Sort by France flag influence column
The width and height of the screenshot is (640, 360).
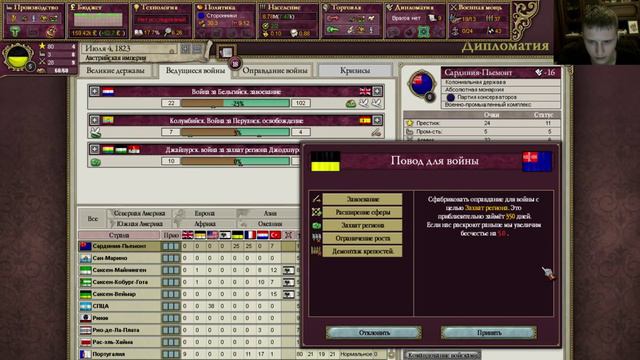click(250, 235)
